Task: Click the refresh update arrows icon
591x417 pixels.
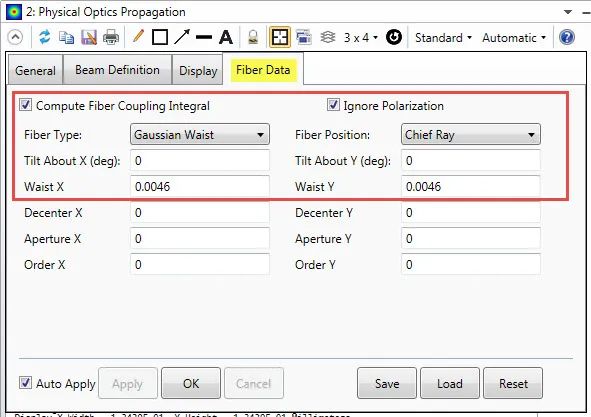Action: coord(45,37)
